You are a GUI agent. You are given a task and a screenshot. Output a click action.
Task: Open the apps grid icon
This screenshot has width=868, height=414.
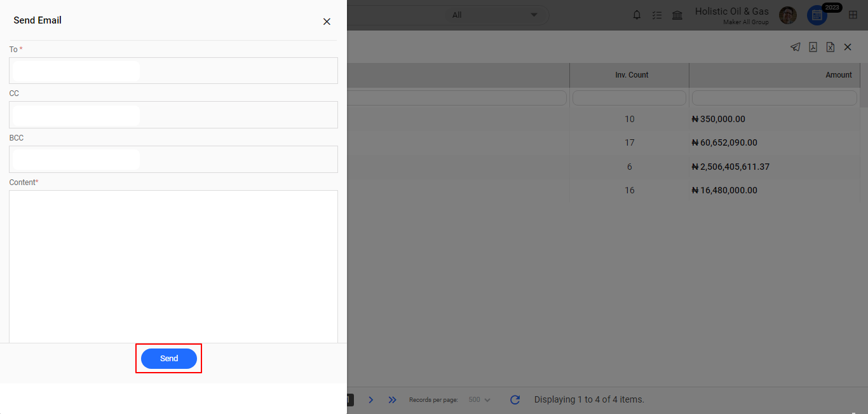(x=853, y=15)
